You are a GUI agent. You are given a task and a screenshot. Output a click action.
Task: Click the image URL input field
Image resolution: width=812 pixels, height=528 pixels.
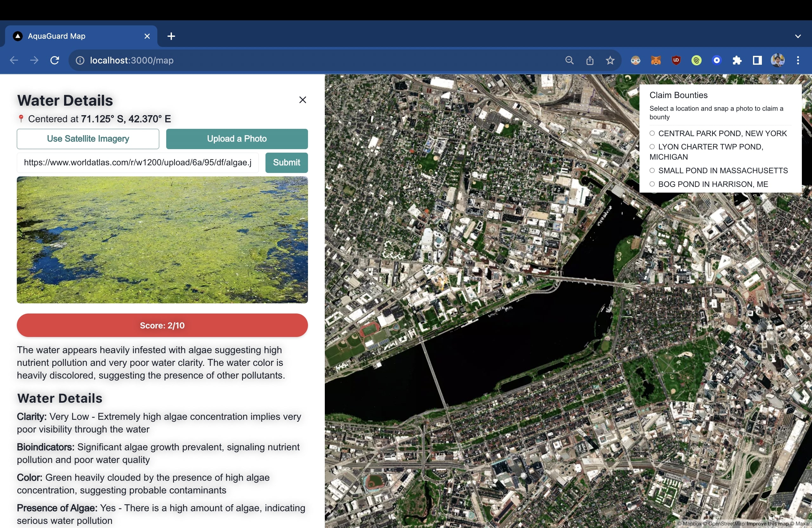(137, 163)
